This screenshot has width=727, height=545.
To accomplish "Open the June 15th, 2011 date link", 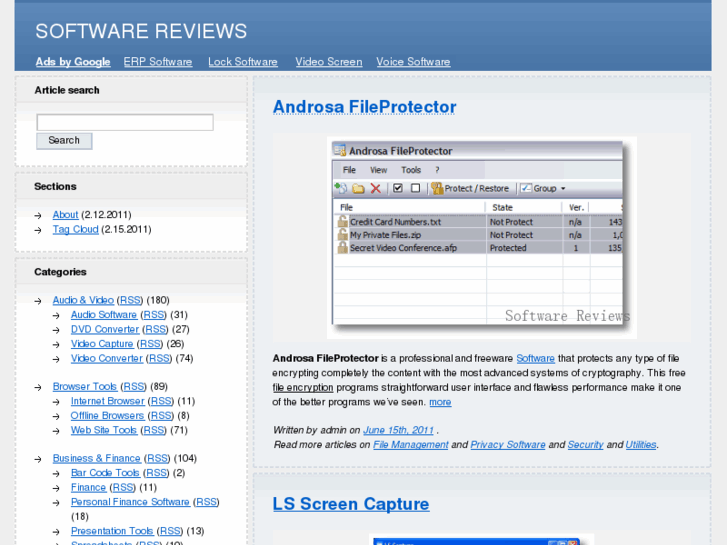I will coord(398,430).
